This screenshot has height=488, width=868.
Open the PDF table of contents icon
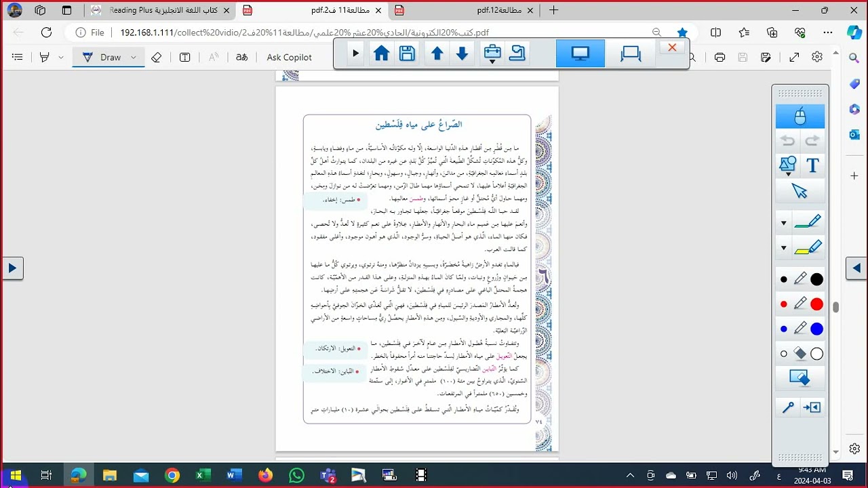18,58
